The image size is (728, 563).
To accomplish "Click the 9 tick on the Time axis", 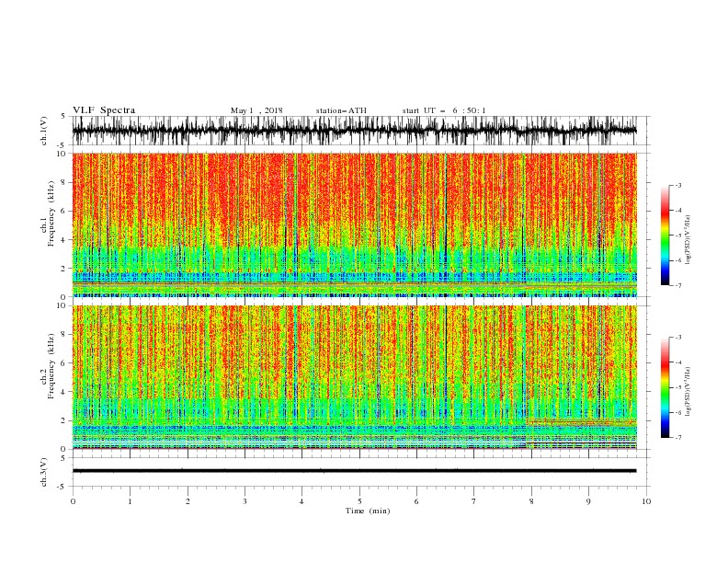I will click(x=588, y=501).
